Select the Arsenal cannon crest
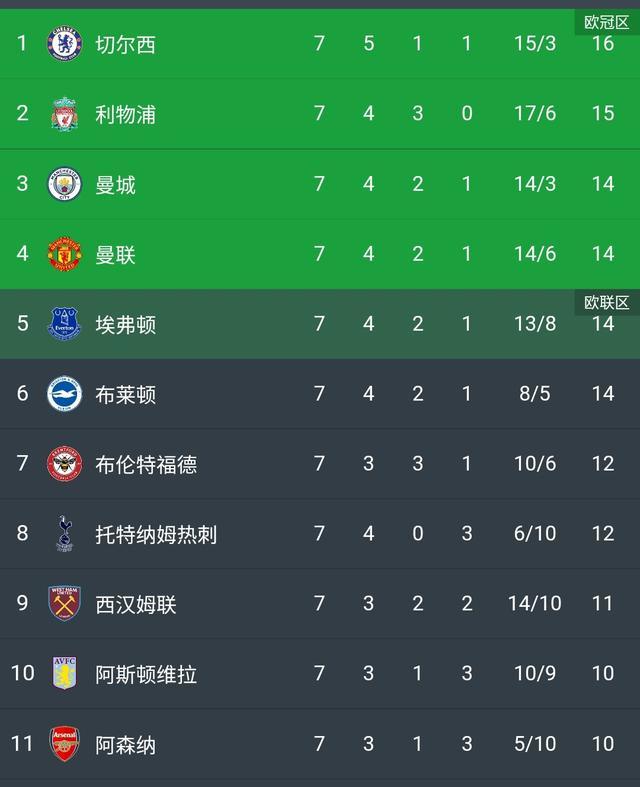The image size is (640, 787). pyautogui.click(x=64, y=743)
